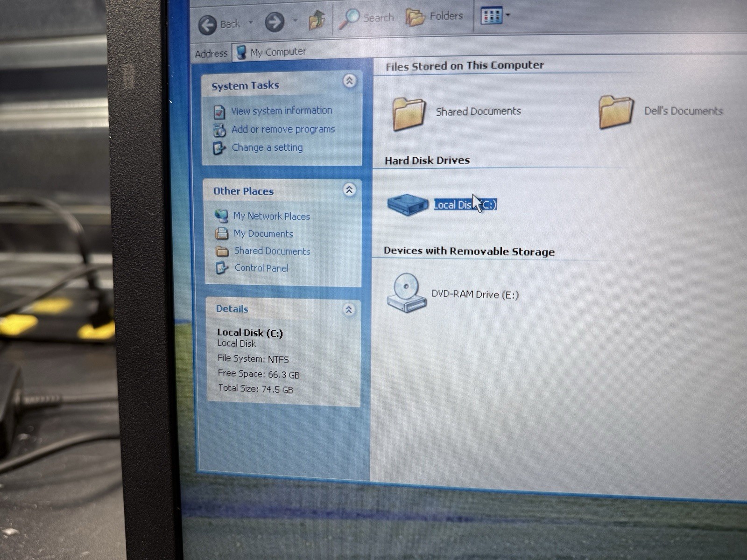Click the Forward navigation arrow
Image resolution: width=747 pixels, height=560 pixels.
tap(275, 22)
